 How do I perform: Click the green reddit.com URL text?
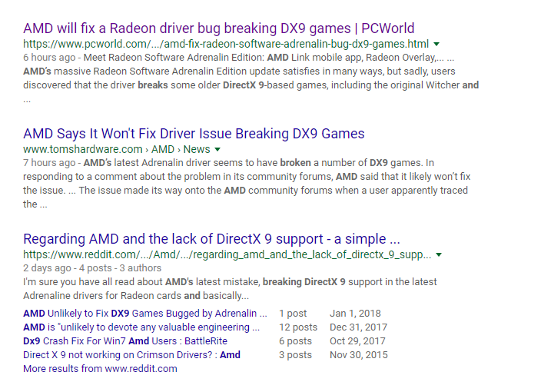pyautogui.click(x=227, y=254)
